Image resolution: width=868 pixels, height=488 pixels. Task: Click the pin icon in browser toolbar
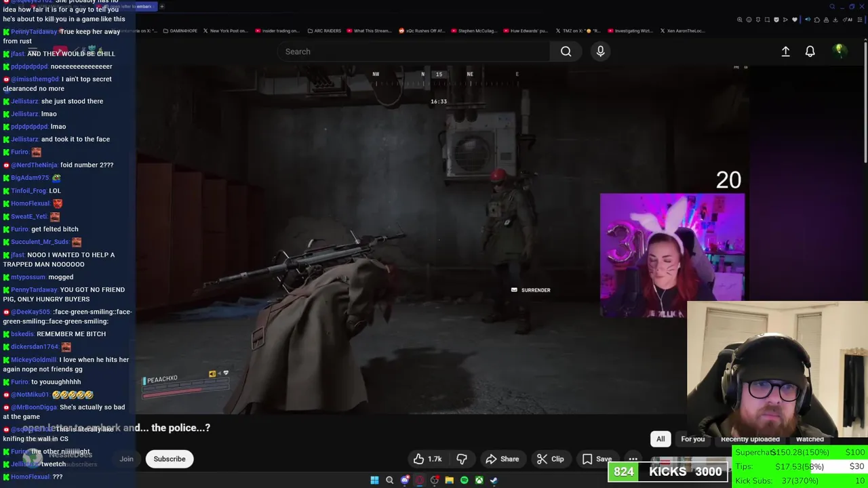(x=758, y=20)
